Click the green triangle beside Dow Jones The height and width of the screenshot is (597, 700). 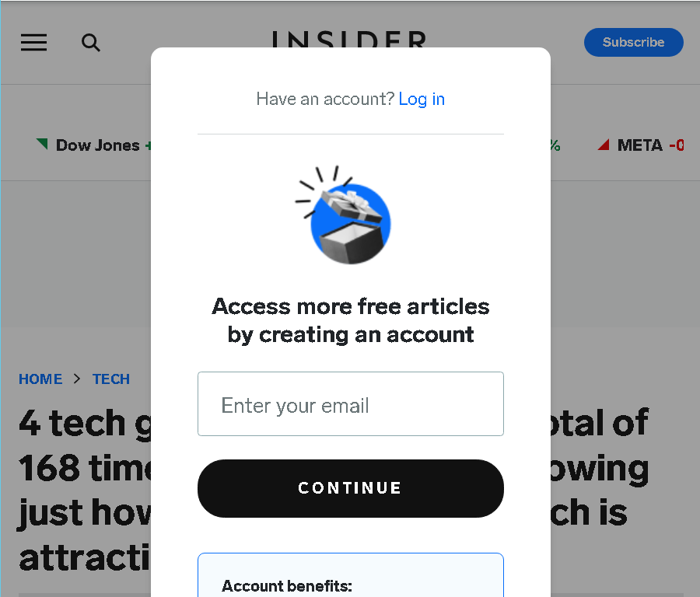[42, 144]
